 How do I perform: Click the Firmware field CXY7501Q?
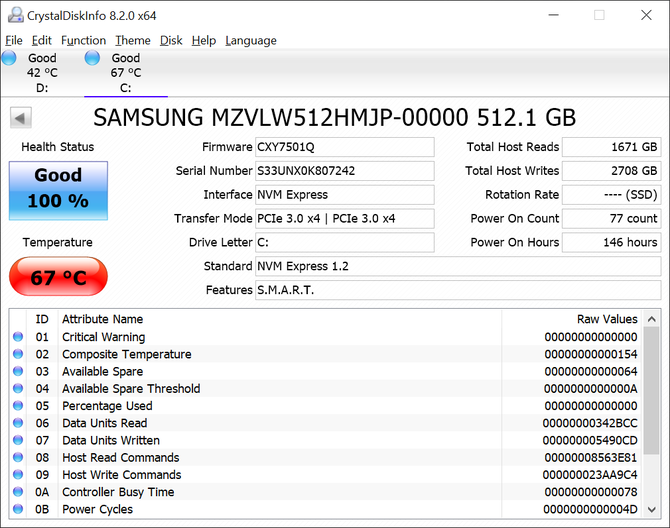click(344, 147)
